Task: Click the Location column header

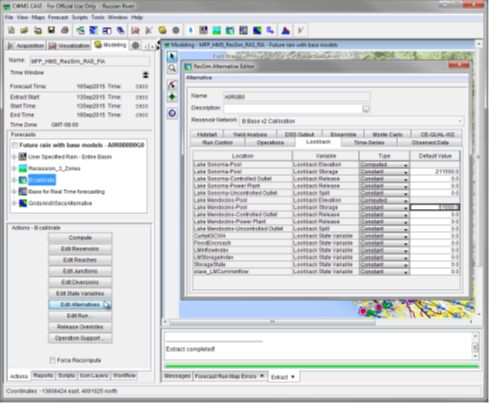Action: pyautogui.click(x=243, y=156)
